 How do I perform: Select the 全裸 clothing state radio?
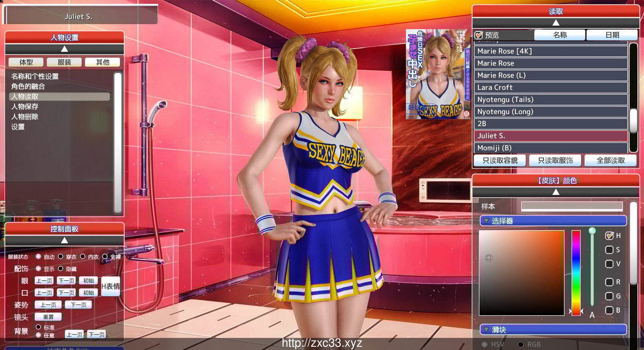pyautogui.click(x=105, y=257)
